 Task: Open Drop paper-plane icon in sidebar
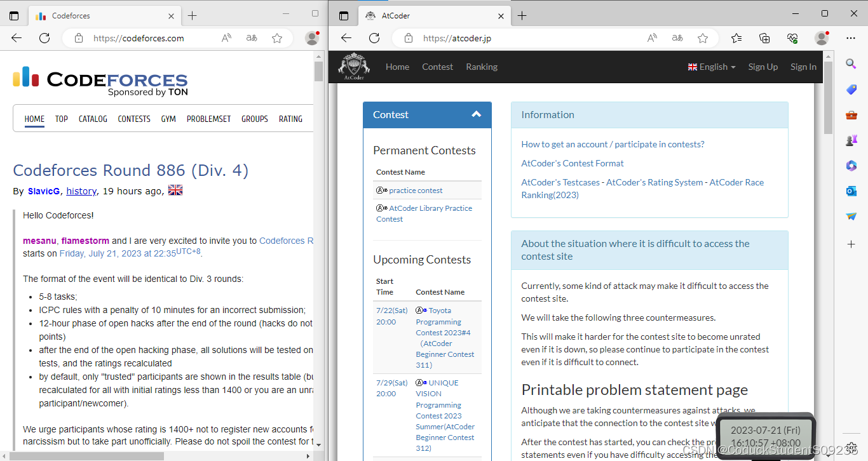click(x=851, y=217)
